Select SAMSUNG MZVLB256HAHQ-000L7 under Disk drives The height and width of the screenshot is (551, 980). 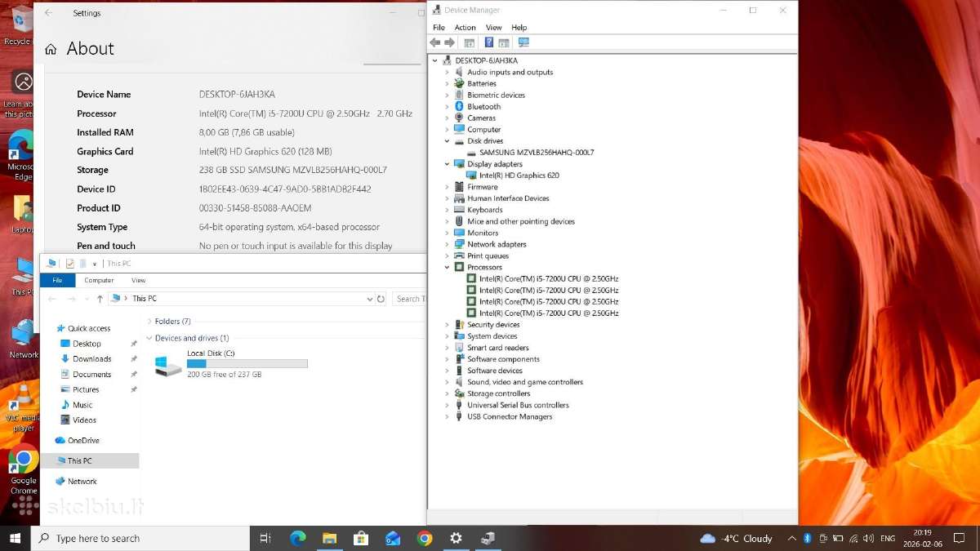[537, 153]
